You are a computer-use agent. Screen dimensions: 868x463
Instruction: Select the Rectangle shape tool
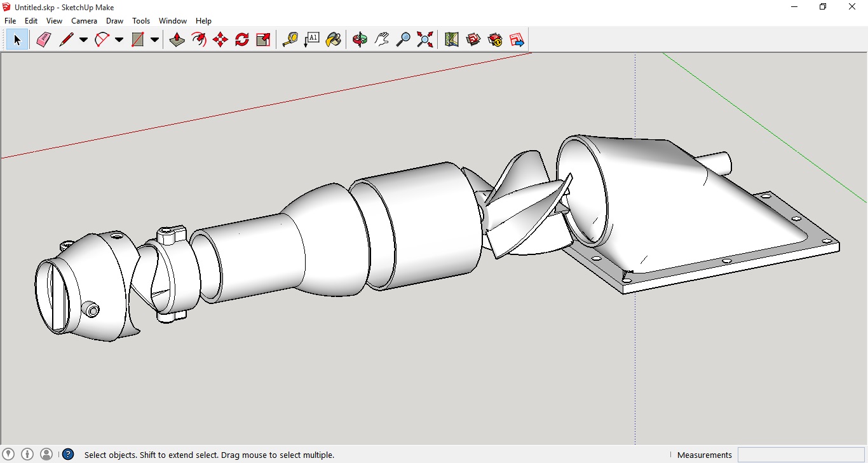[137, 40]
